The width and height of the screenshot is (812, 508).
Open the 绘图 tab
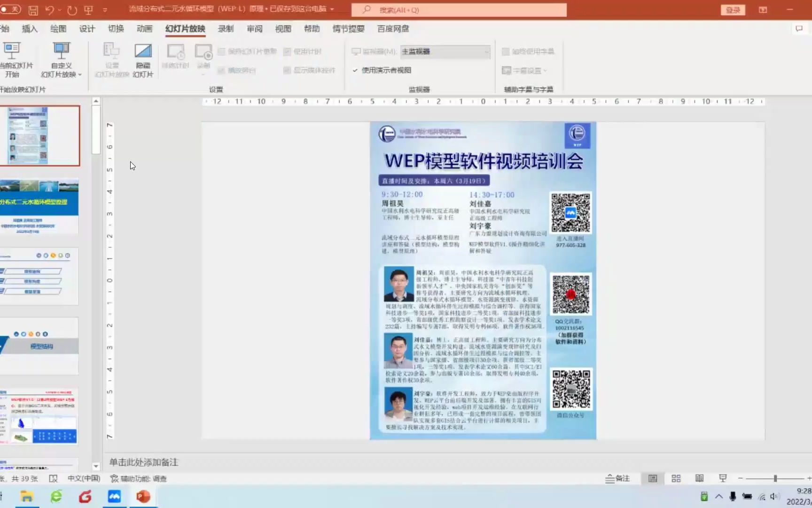58,29
